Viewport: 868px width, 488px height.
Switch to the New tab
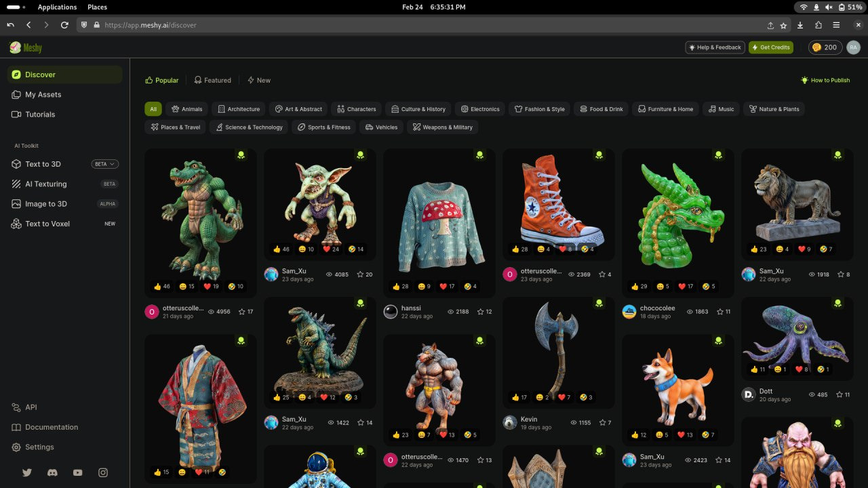(x=258, y=80)
